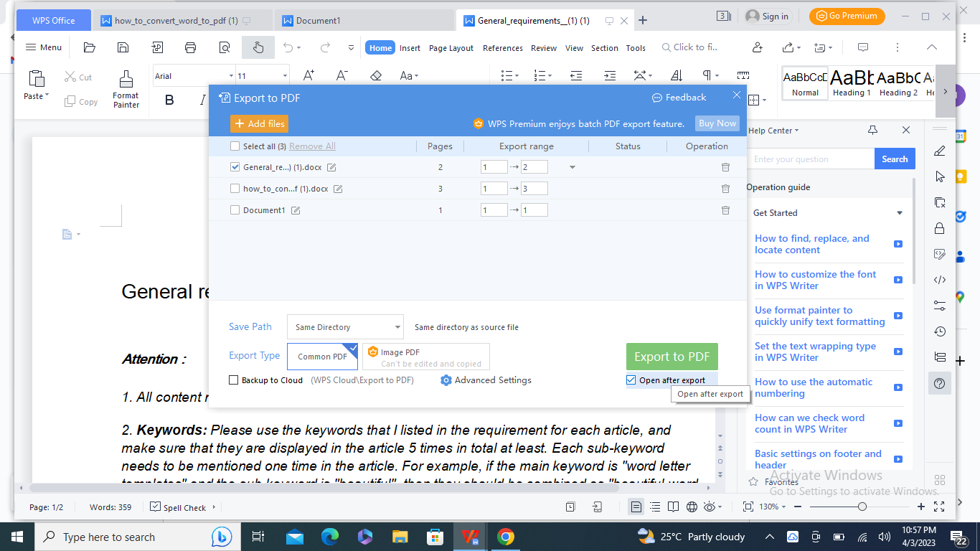Click the Format Painter tool

(x=126, y=89)
